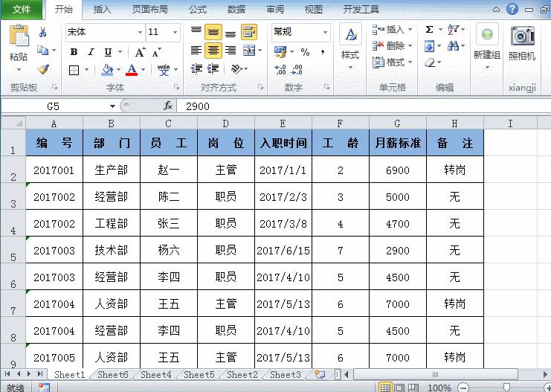The height and width of the screenshot is (392, 551).
Task: Click the insert function fx button
Action: [168, 106]
